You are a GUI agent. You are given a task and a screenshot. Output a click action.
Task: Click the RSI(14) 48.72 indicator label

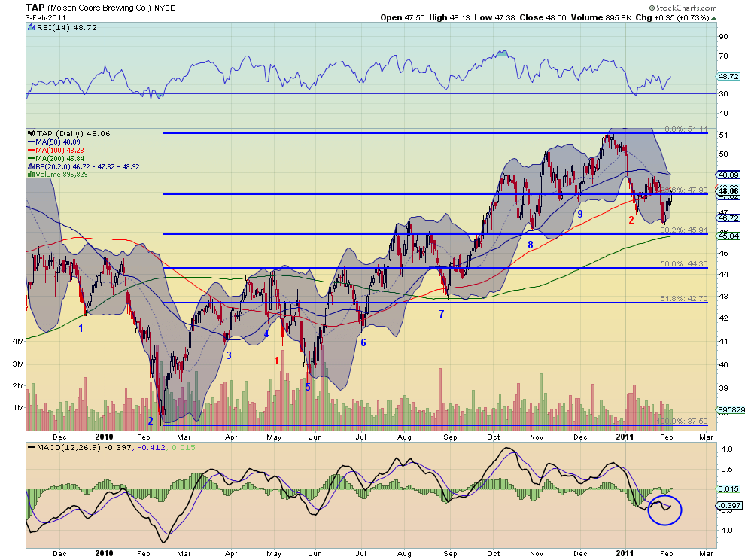(66, 28)
